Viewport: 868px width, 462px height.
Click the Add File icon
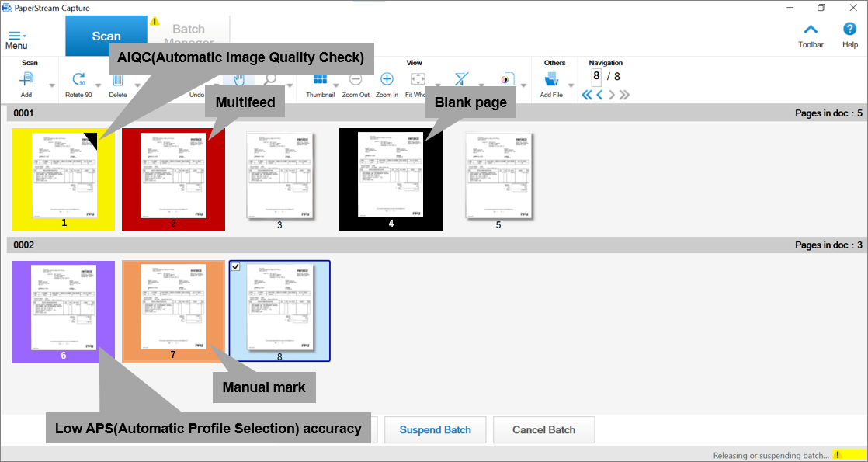[551, 80]
